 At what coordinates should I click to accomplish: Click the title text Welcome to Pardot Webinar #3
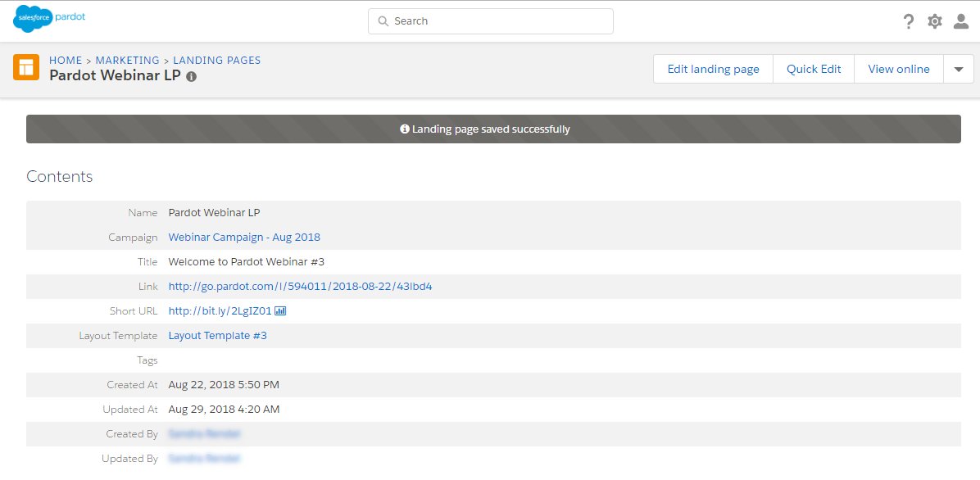(x=247, y=262)
